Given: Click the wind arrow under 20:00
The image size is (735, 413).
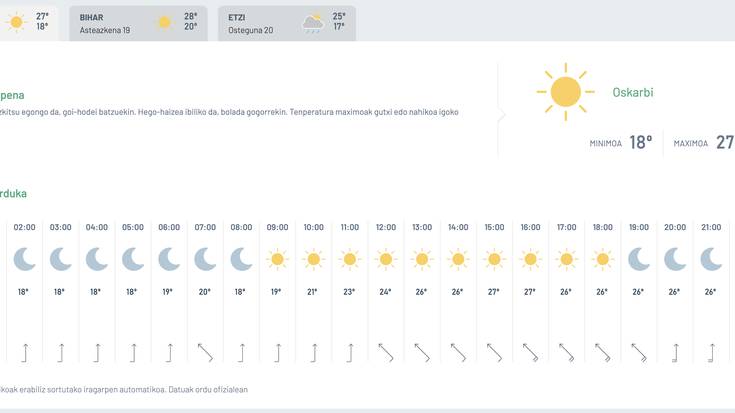Looking at the screenshot, I should coord(675,353).
